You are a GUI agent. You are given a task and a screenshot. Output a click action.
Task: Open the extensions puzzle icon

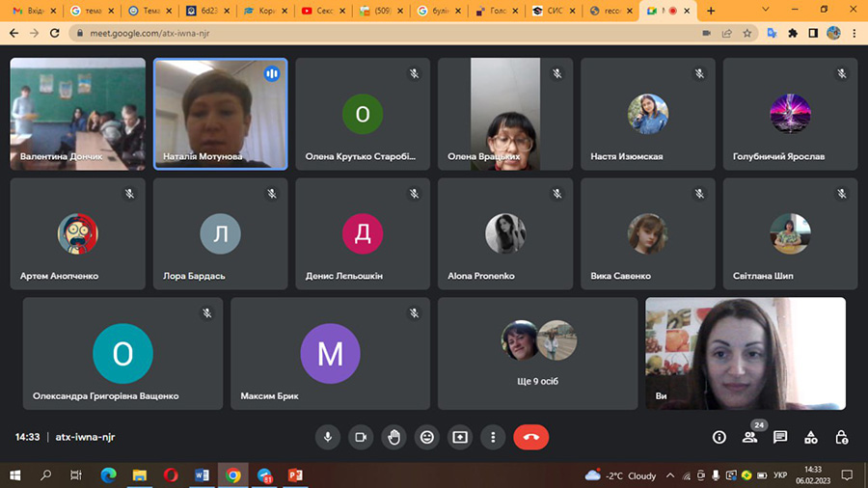click(x=793, y=33)
